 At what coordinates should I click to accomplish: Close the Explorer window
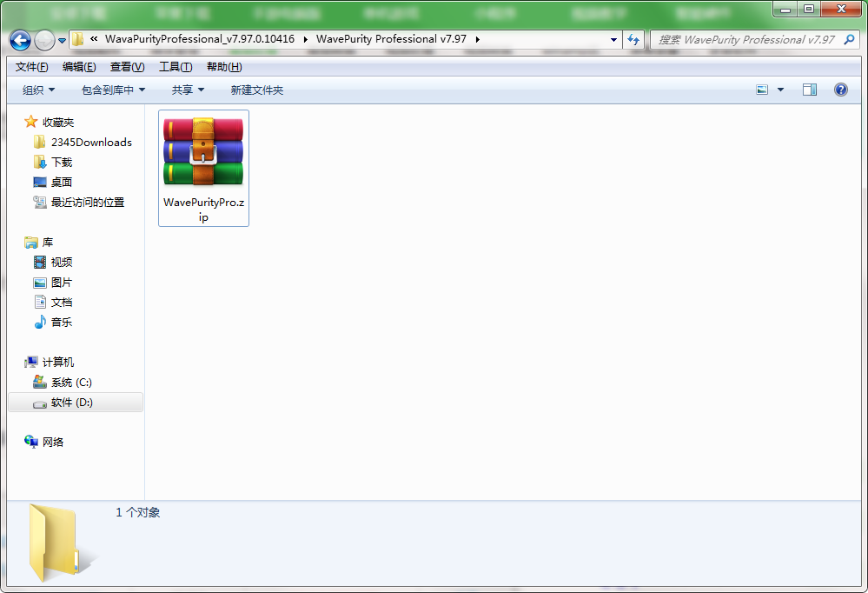coord(841,10)
